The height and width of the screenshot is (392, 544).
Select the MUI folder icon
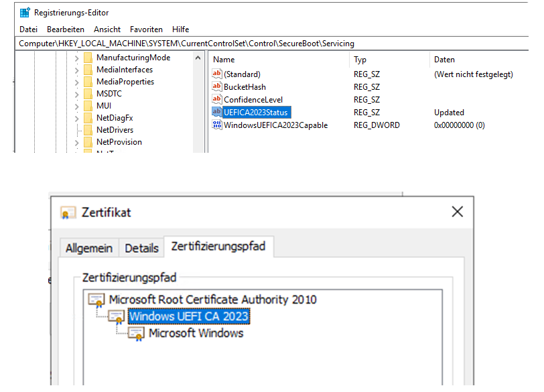(88, 106)
